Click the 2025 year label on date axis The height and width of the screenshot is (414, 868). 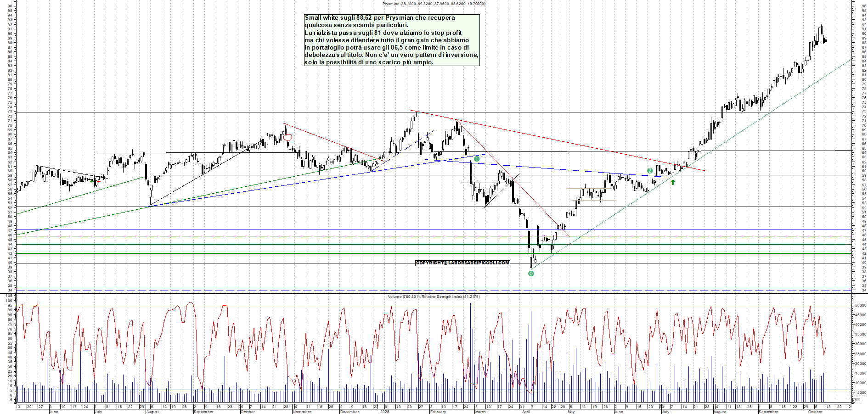point(384,412)
